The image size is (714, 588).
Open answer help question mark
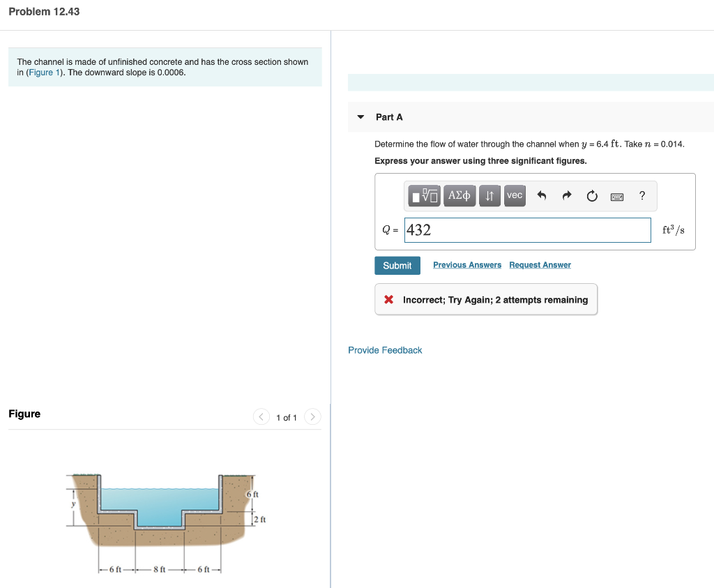coord(642,195)
